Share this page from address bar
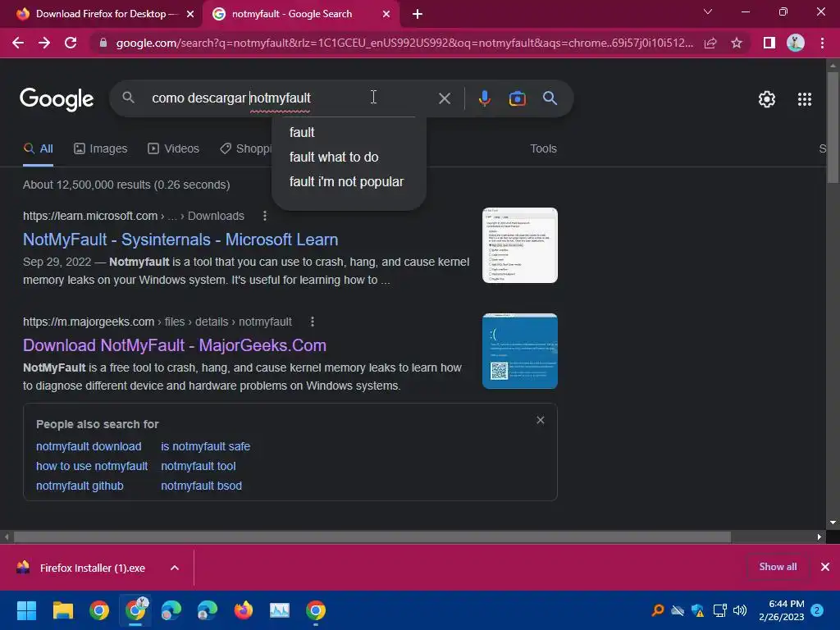Image resolution: width=840 pixels, height=630 pixels. 710,43
